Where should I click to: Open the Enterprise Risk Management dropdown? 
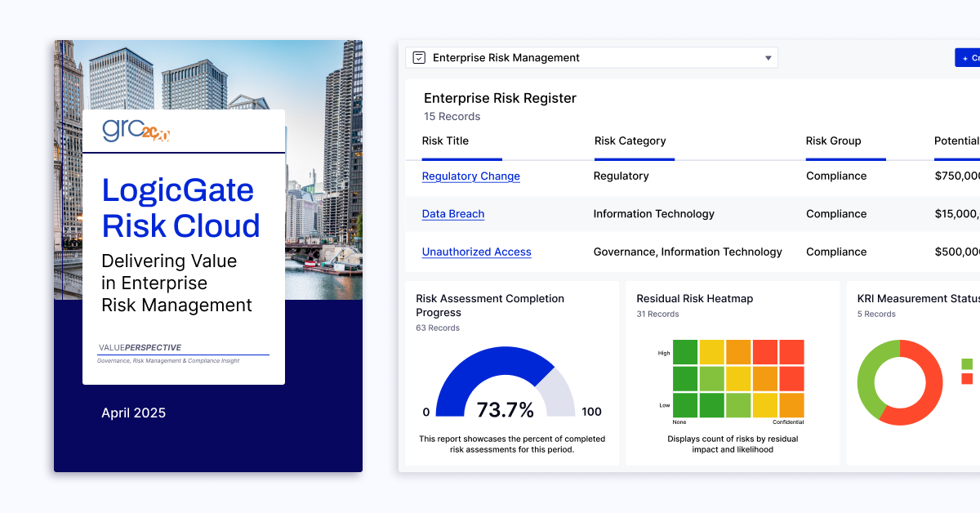pyautogui.click(x=591, y=58)
